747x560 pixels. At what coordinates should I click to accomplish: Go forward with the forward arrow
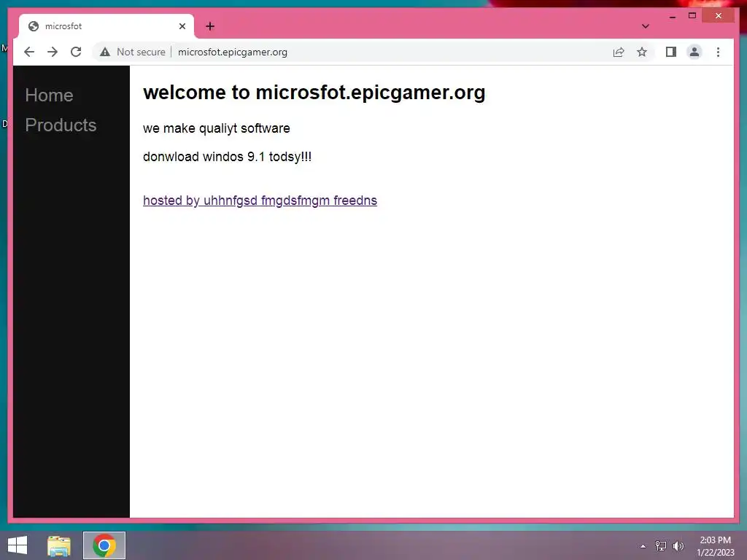point(53,52)
